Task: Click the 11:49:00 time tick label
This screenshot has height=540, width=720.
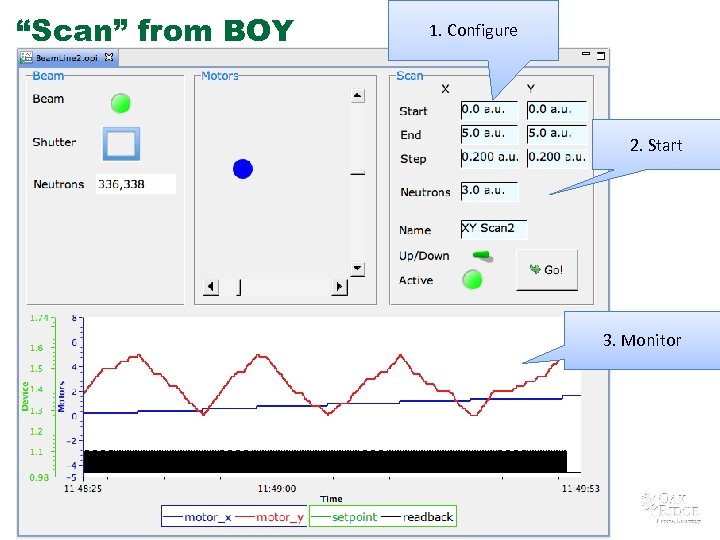Action: [x=277, y=489]
